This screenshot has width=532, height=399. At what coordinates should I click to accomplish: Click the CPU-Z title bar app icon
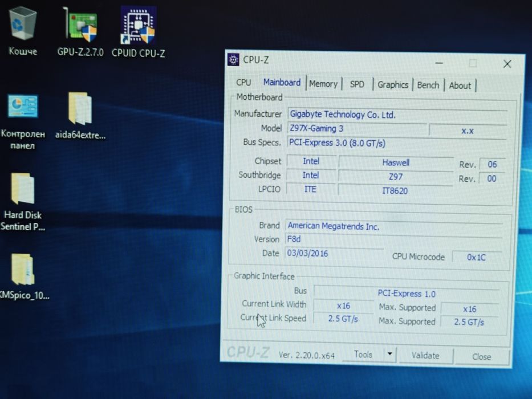pos(233,59)
